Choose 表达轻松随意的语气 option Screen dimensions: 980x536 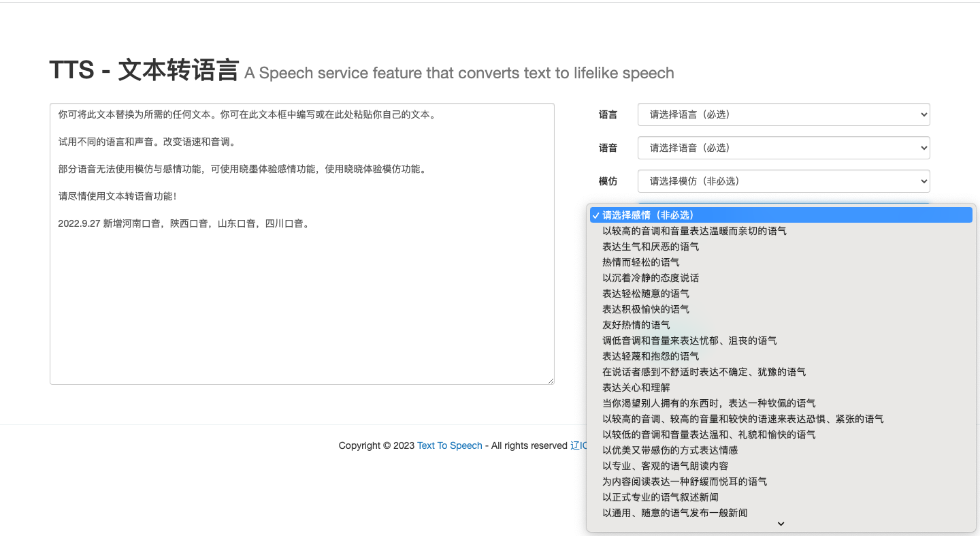645,294
